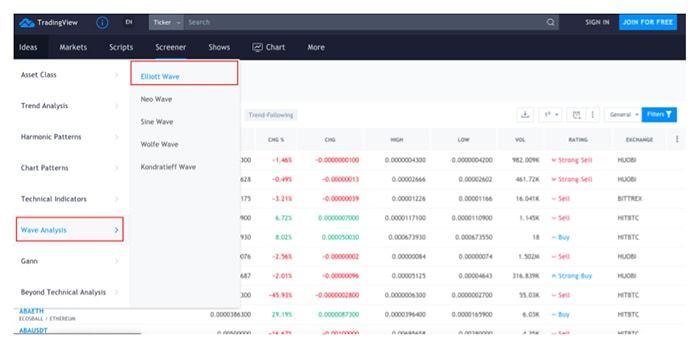Screen dimensions: 700x363
Task: Open the column settings dots beside EXCHANGE
Action: pos(677,139)
